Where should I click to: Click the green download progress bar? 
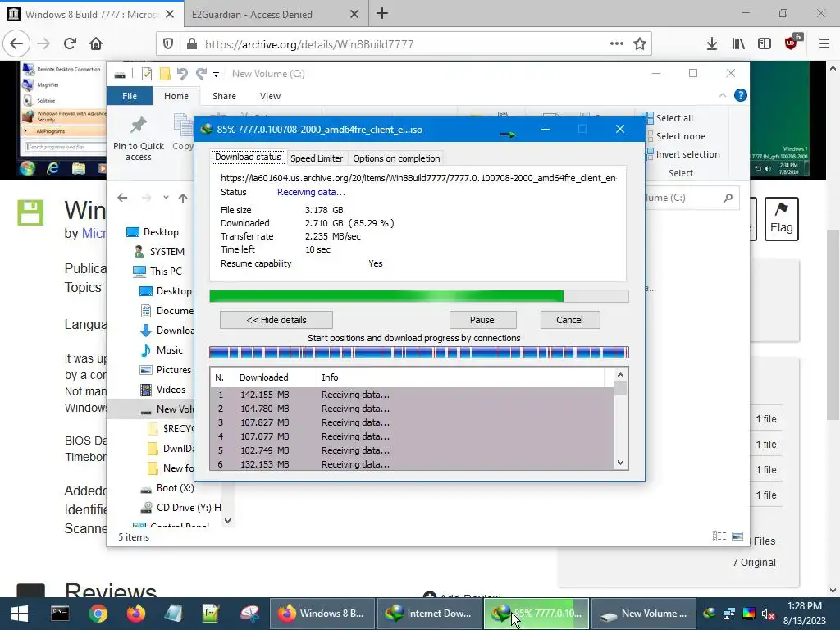click(419, 296)
